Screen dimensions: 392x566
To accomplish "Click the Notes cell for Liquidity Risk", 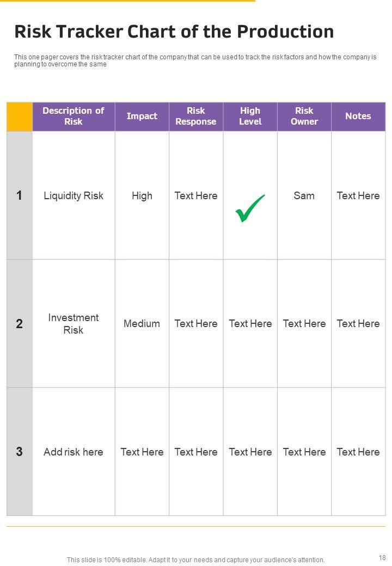I will (358, 196).
